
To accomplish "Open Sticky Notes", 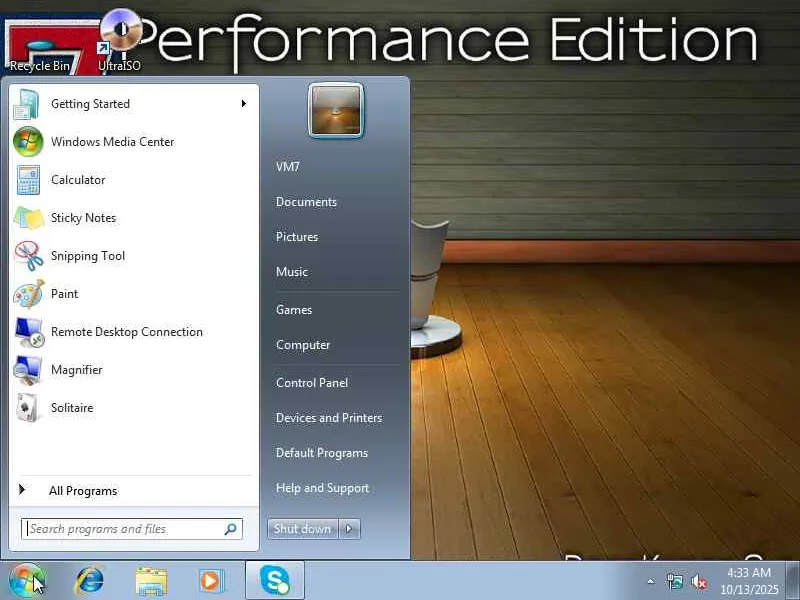I will pos(134,218).
